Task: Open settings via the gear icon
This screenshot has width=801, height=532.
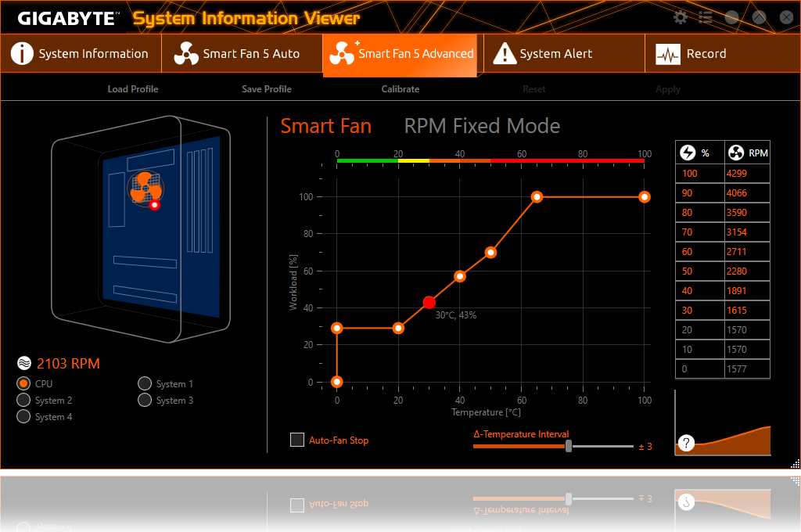Action: (x=681, y=17)
